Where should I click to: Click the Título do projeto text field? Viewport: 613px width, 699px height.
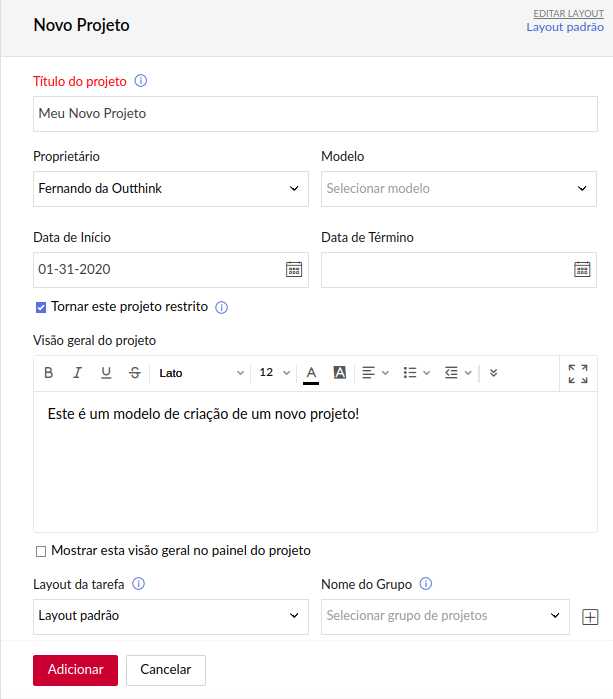tap(315, 114)
